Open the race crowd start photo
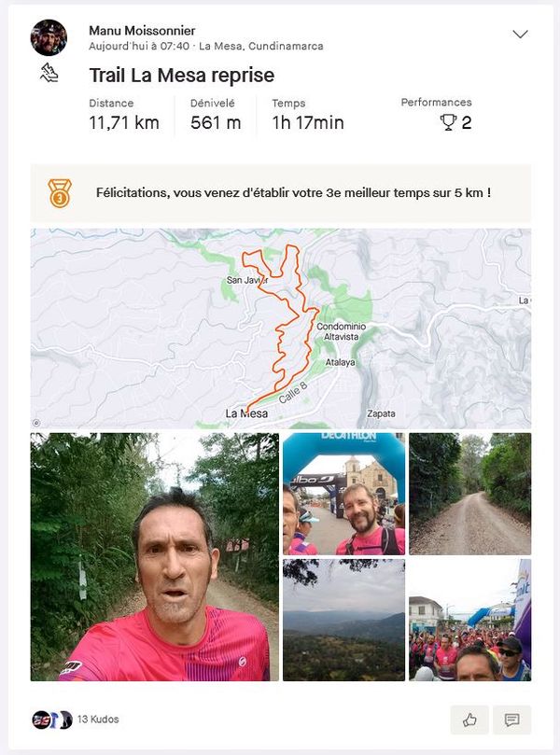The height and width of the screenshot is (755, 560). [470, 620]
